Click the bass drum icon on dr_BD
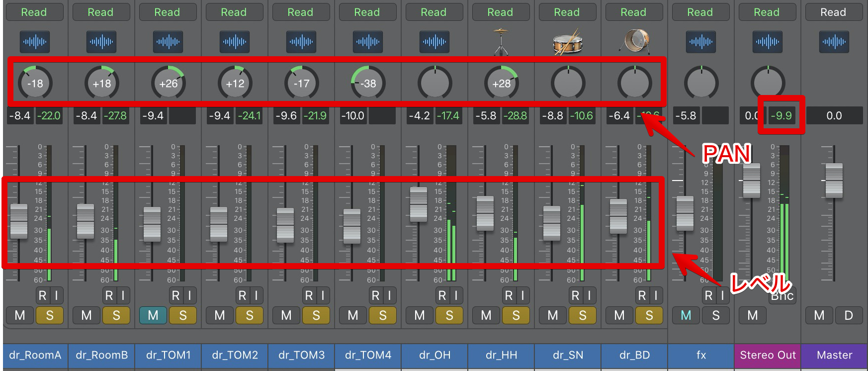The image size is (868, 371). 634,42
